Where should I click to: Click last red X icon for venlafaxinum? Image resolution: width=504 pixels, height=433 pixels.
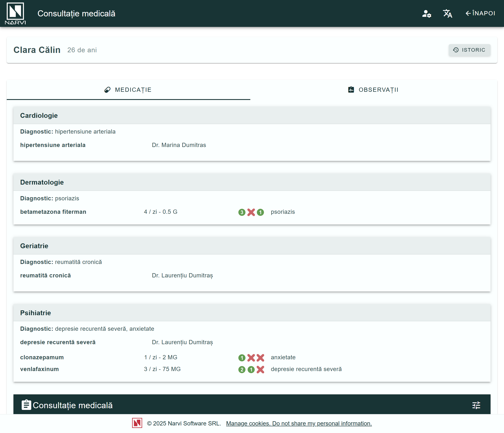click(260, 370)
